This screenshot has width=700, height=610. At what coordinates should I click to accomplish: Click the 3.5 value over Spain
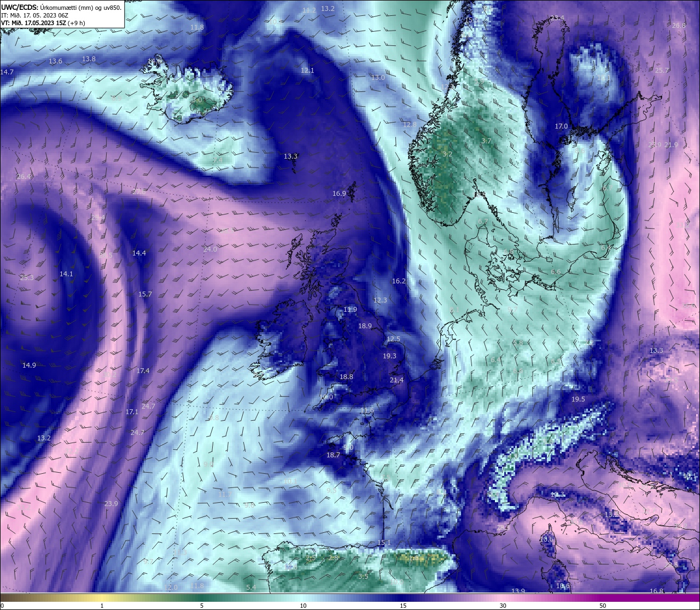[x=363, y=577]
